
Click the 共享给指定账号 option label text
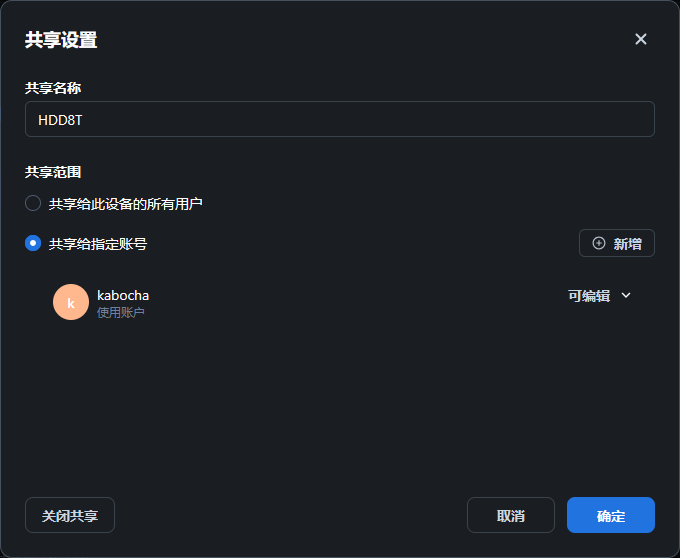[x=98, y=243]
